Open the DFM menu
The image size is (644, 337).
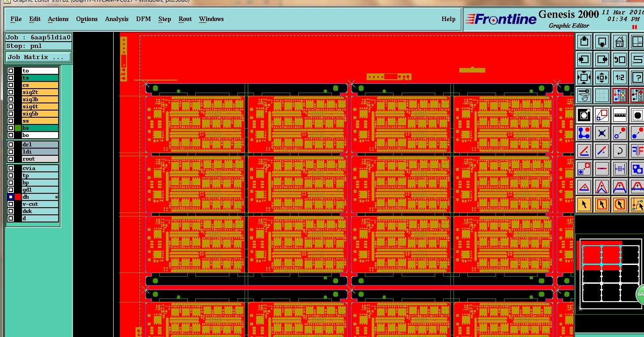[x=144, y=19]
